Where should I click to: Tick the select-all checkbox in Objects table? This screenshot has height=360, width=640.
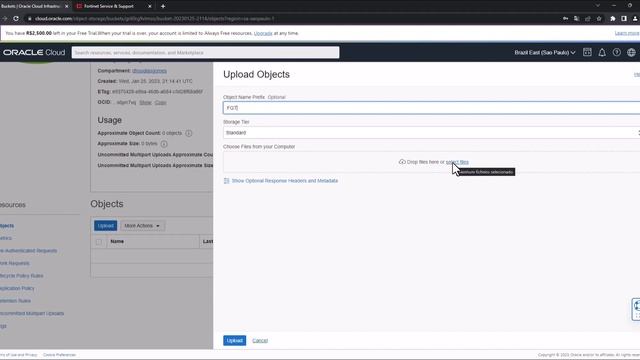click(x=99, y=242)
